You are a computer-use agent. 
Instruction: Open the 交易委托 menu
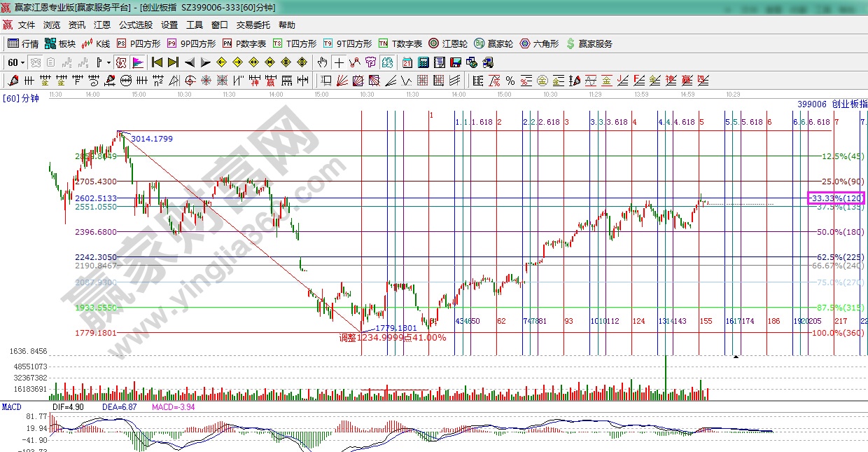click(253, 25)
